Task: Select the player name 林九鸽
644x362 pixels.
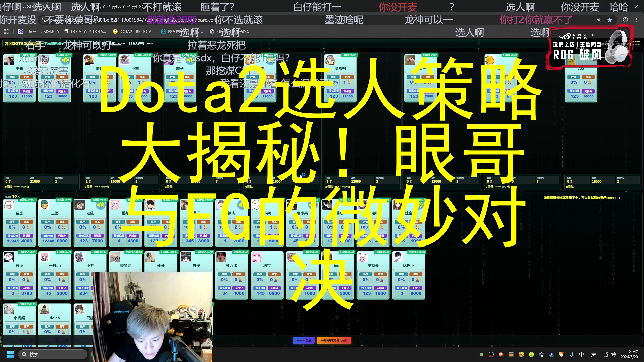Action: click(231, 266)
